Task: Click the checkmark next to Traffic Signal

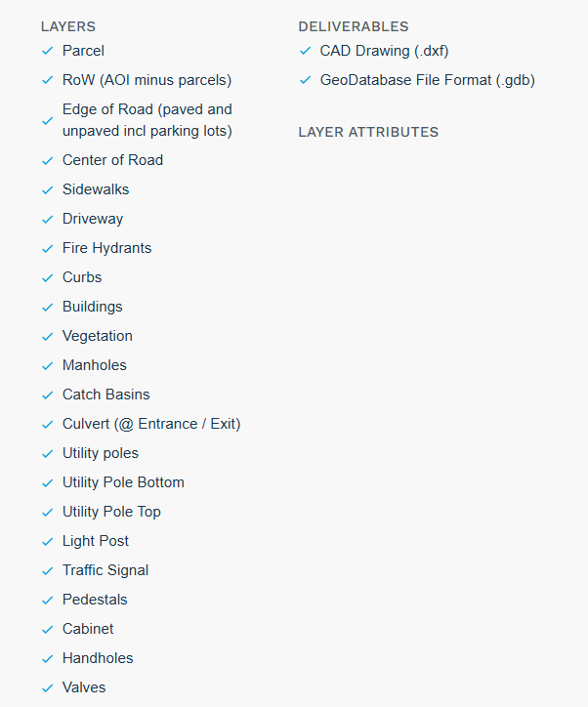Action: click(x=47, y=571)
